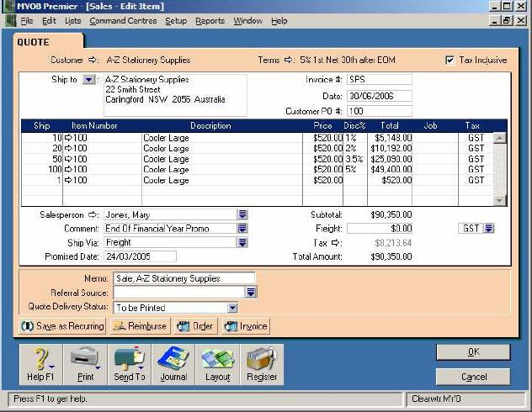
Task: Click the $10,192.00 total cell
Action: pos(390,148)
